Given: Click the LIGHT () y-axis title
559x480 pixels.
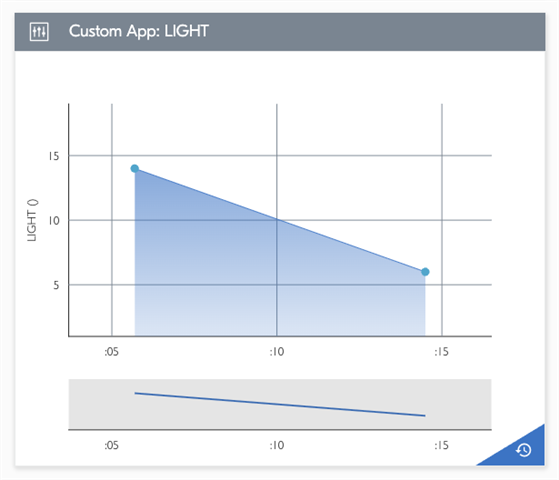Looking at the screenshot, I should point(32,220).
